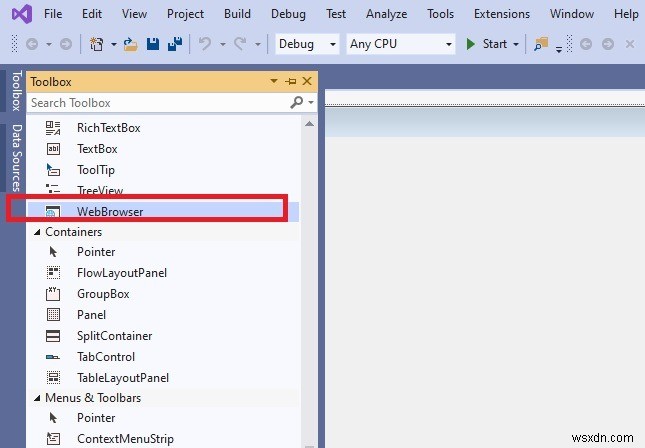The image size is (645, 448).
Task: Pin the Toolbox with auto-hide icon
Action: [290, 81]
